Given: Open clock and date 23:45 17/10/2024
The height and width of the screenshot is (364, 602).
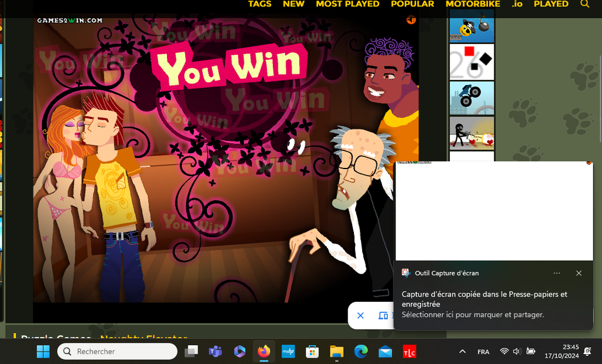Looking at the screenshot, I should pos(561,351).
